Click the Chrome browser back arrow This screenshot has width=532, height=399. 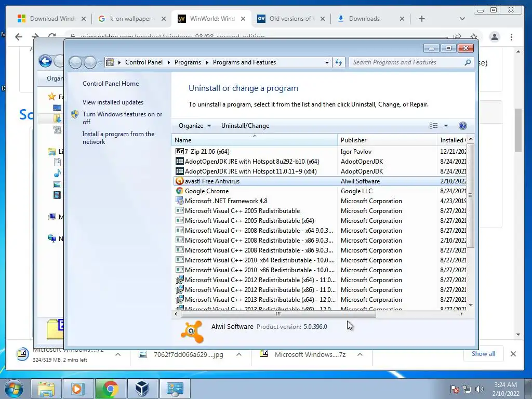click(x=19, y=37)
